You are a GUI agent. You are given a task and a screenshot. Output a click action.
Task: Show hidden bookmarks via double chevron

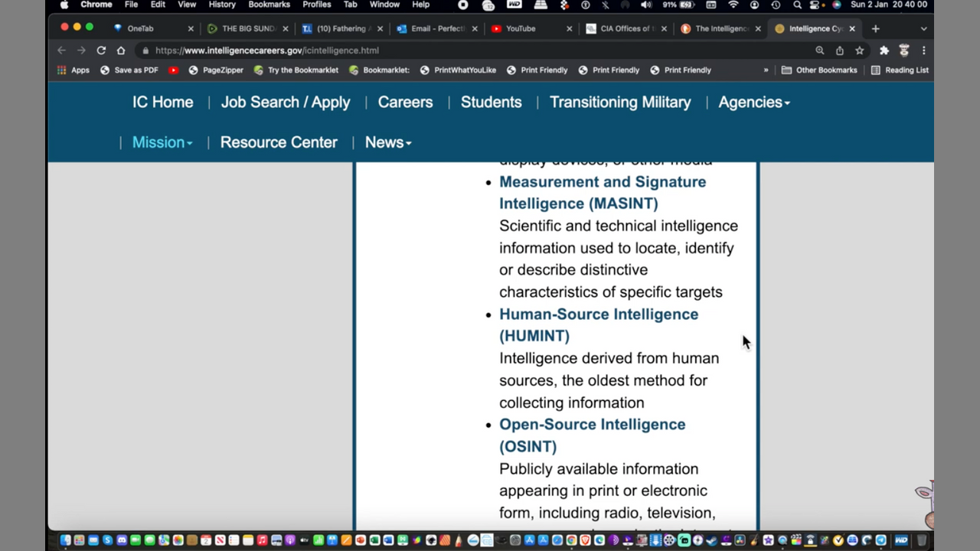(x=766, y=70)
